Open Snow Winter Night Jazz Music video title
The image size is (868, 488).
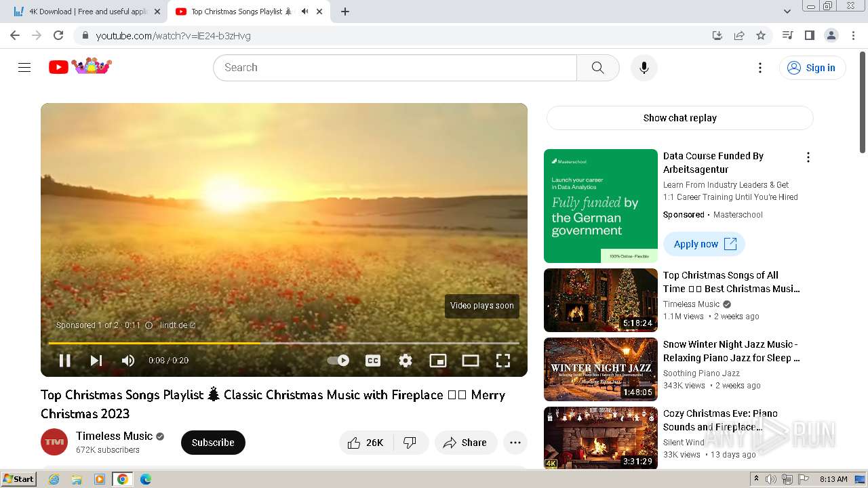[732, 351]
